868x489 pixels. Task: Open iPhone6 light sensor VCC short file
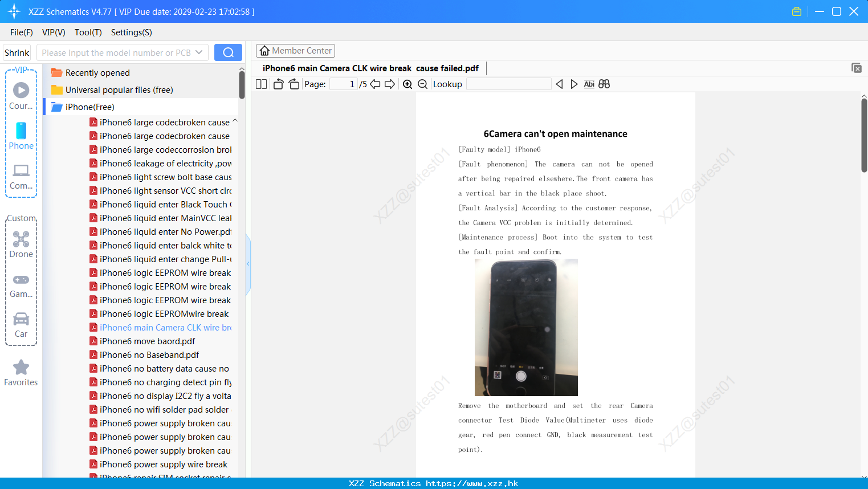point(161,191)
